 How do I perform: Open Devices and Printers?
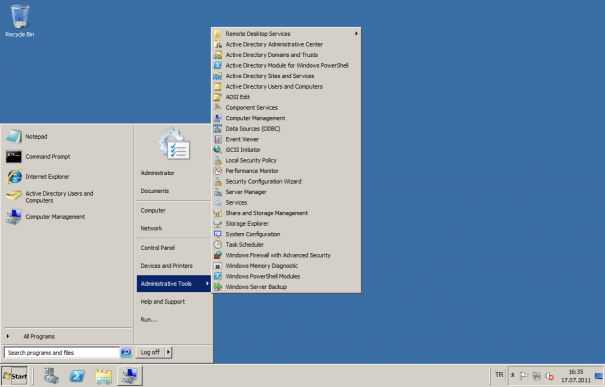click(166, 265)
